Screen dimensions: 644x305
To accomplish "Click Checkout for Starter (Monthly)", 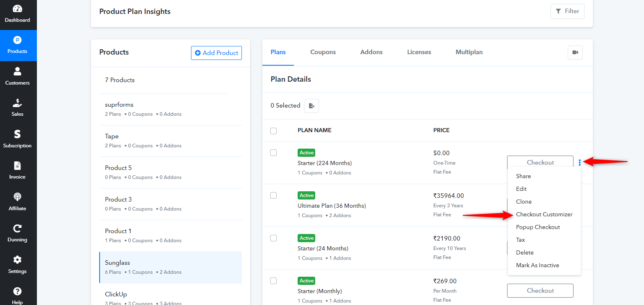I will click(540, 291).
